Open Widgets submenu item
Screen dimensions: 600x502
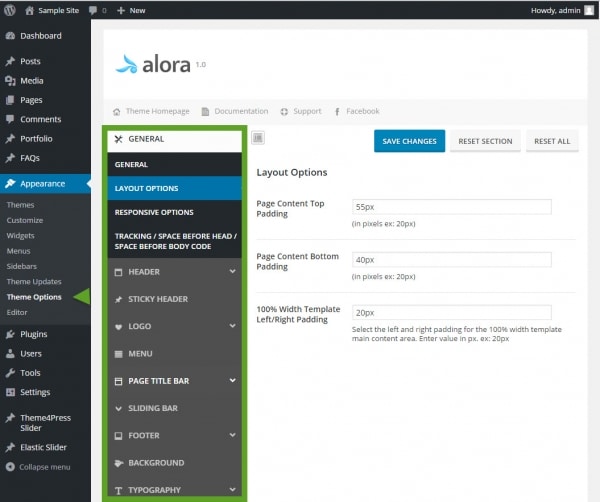[20, 236]
